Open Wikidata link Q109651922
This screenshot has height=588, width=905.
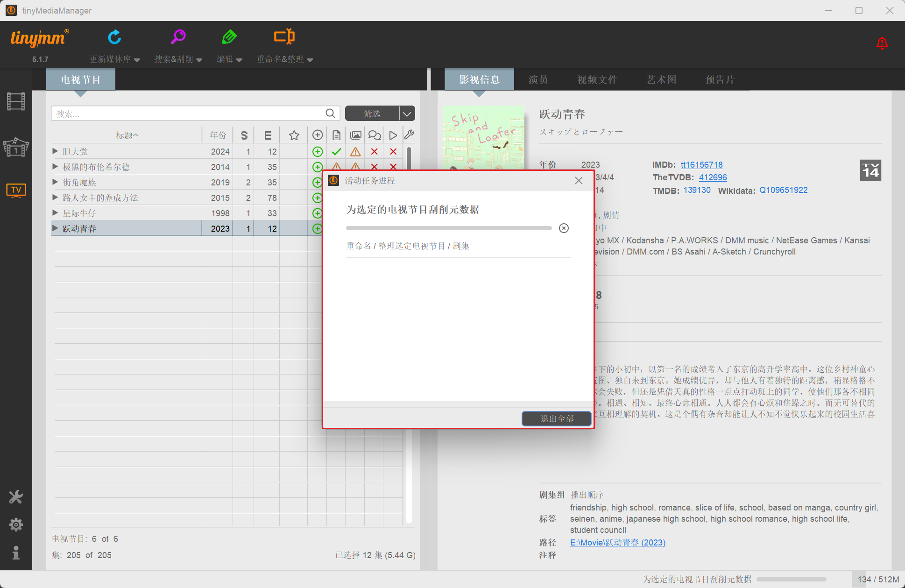[x=783, y=190]
